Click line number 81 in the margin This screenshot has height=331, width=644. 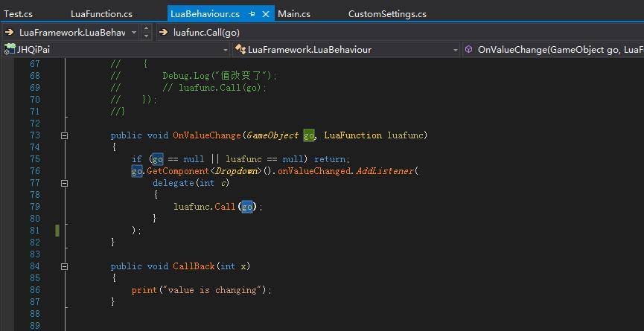click(x=35, y=231)
